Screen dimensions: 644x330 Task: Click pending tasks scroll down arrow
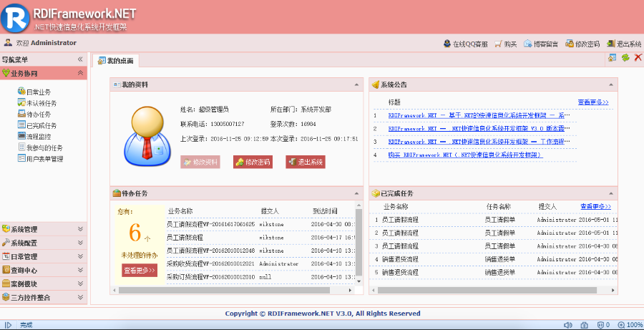[x=358, y=281]
